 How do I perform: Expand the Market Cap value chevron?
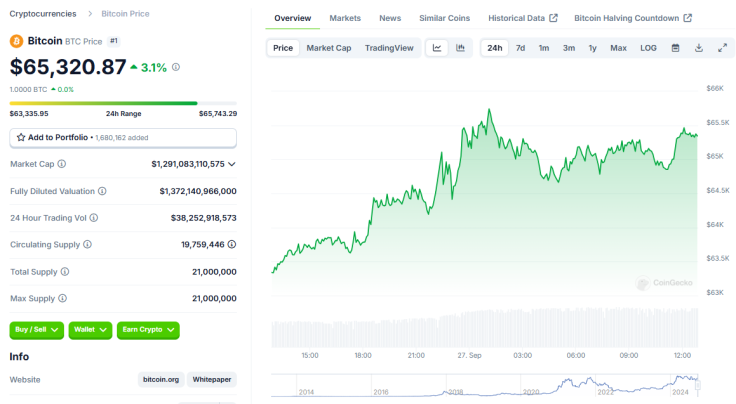(232, 164)
